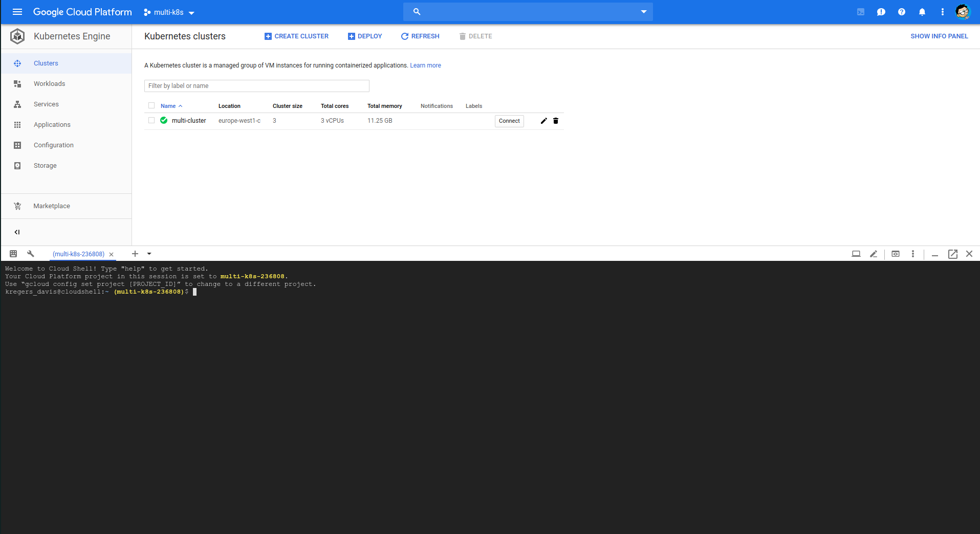Click inside the Cloud Shell terminal
The width and height of the screenshot is (980, 534).
coord(490,397)
